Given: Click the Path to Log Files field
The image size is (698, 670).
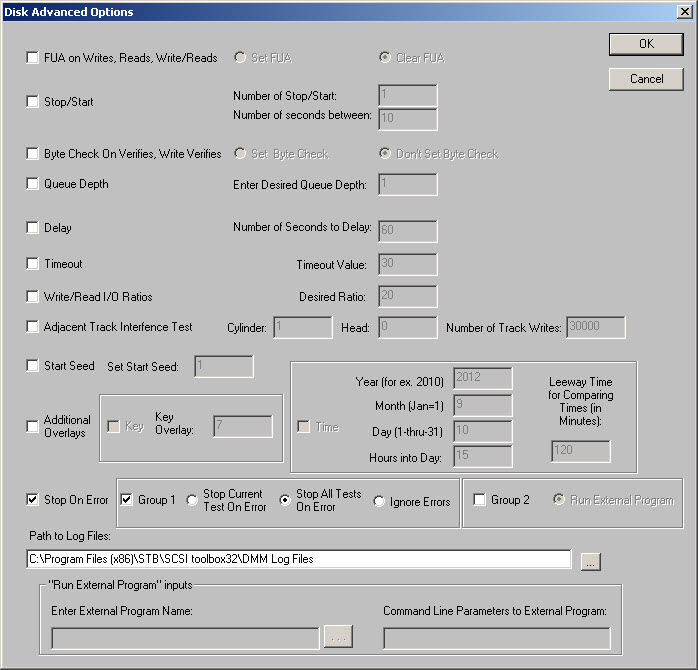Looking at the screenshot, I should click(x=299, y=559).
